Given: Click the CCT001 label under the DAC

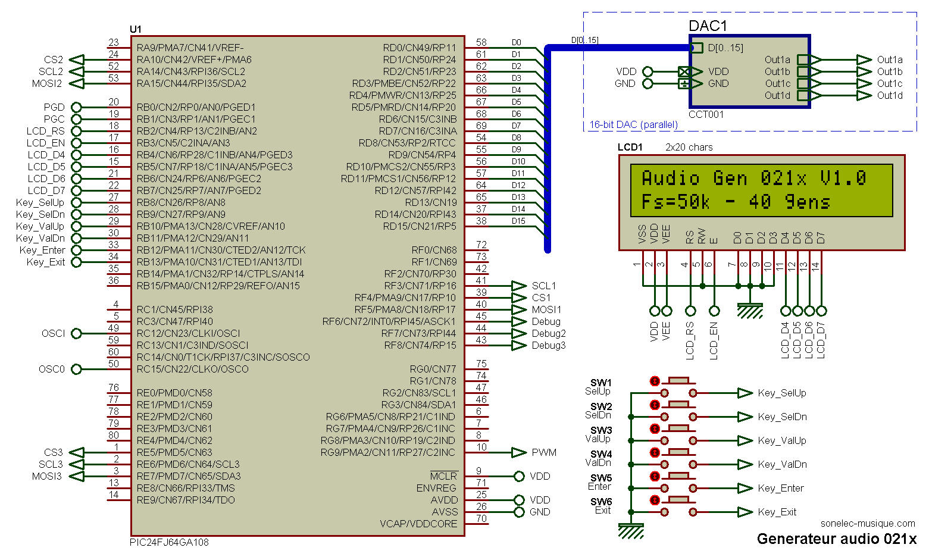Looking at the screenshot, I should point(706,114).
